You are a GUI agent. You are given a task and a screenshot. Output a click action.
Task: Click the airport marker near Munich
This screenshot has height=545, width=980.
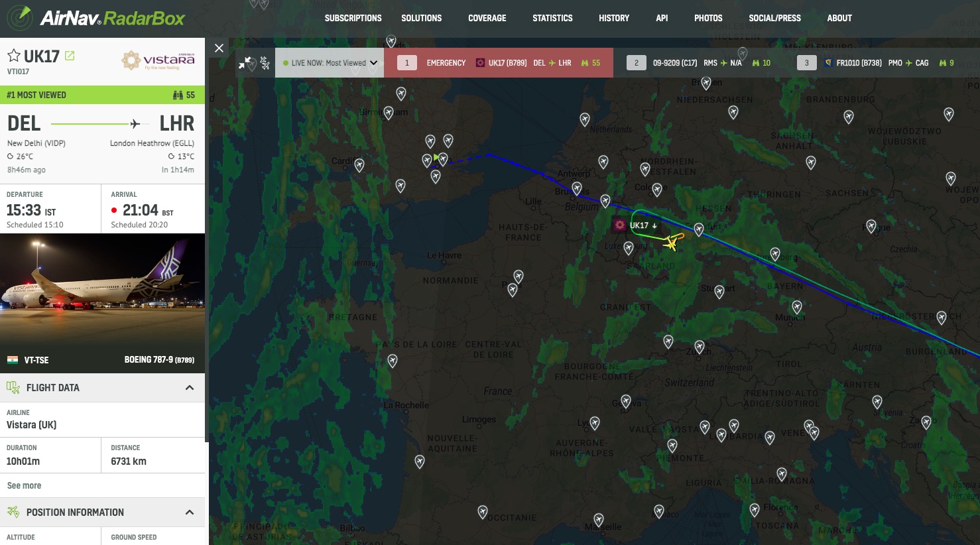coord(797,306)
